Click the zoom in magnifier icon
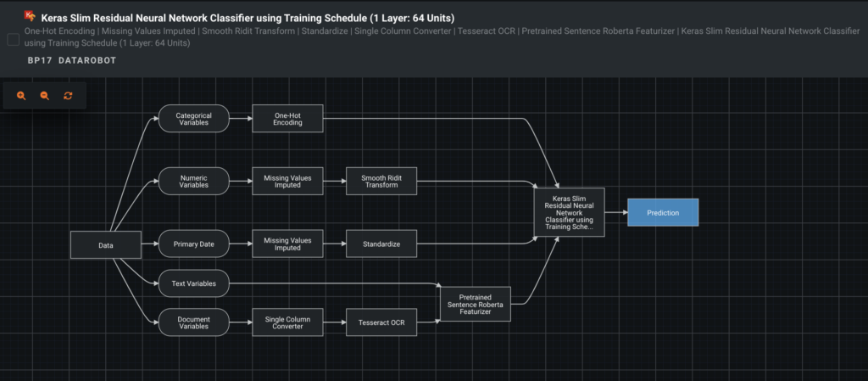Image resolution: width=868 pixels, height=381 pixels. [21, 96]
